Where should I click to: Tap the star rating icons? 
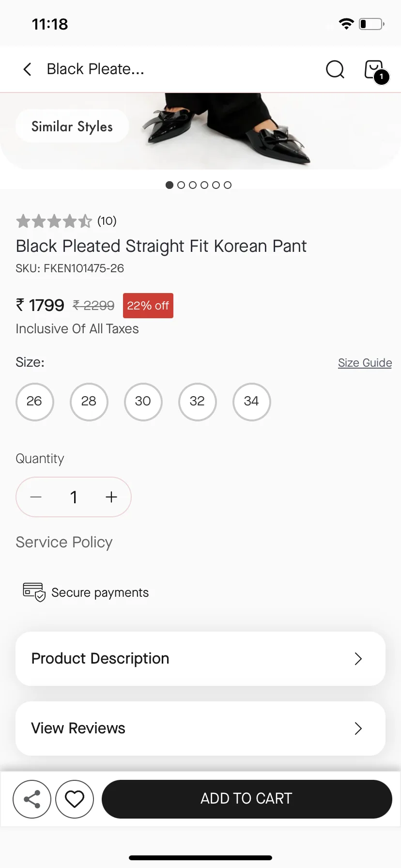point(54,221)
